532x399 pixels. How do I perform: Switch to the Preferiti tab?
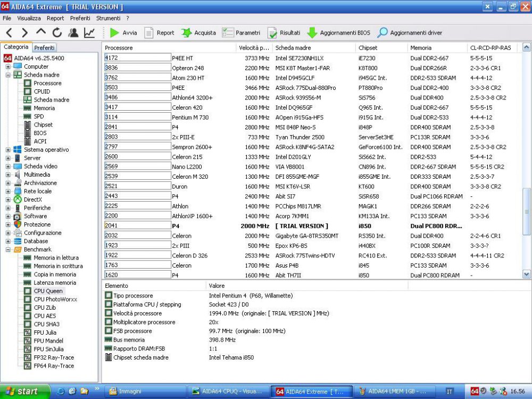coord(45,47)
